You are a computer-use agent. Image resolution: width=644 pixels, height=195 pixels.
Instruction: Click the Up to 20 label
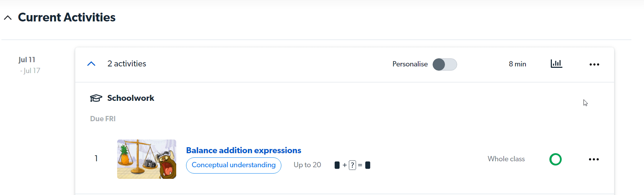307,165
